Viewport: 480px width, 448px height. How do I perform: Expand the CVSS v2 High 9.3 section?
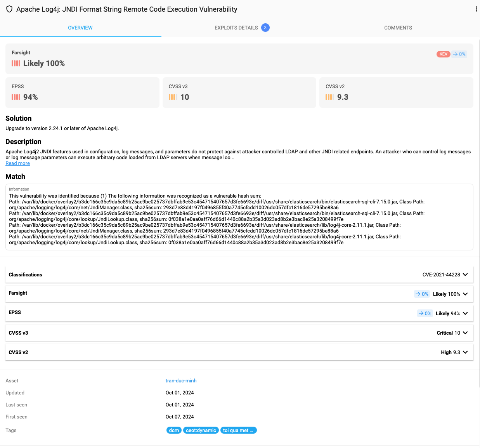[x=465, y=352]
